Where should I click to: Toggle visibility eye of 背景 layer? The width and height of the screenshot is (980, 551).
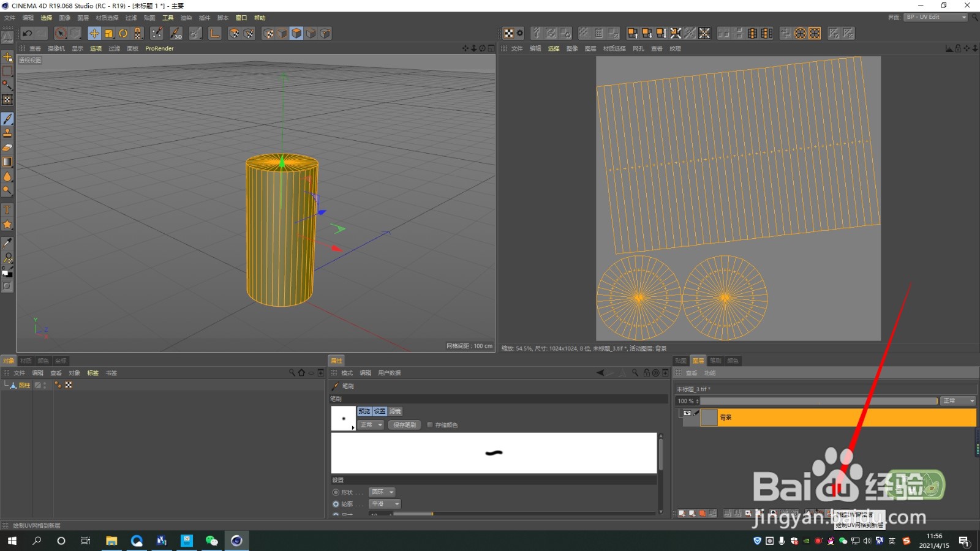click(x=687, y=413)
